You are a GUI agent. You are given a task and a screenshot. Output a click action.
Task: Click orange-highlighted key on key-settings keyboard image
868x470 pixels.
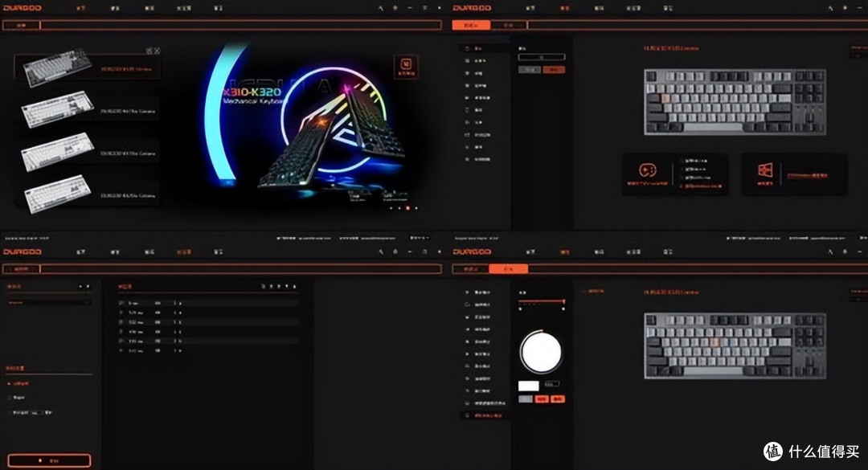tap(665, 99)
